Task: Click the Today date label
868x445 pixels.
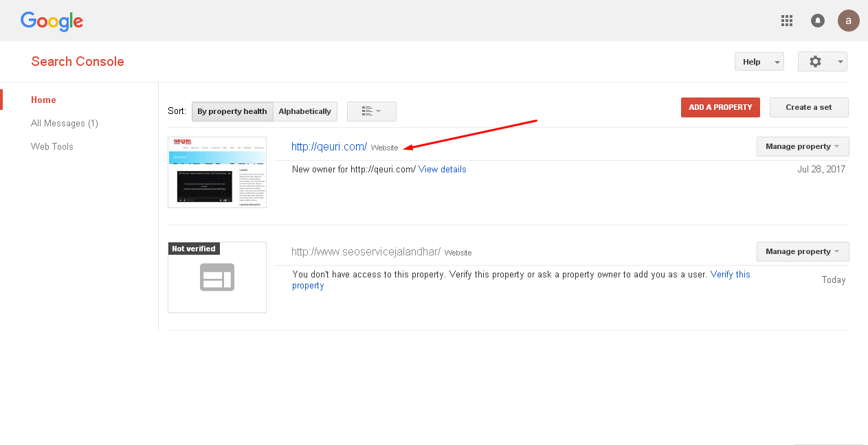Action: pos(834,279)
